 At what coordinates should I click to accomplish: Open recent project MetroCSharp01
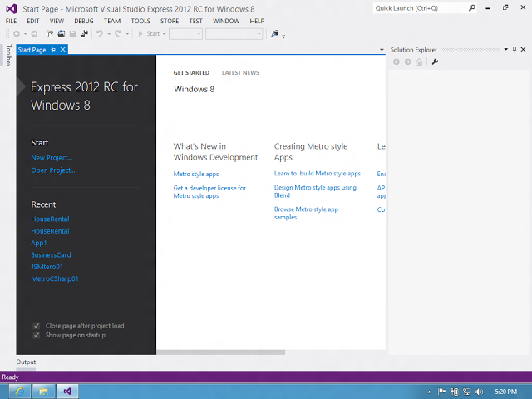click(55, 279)
